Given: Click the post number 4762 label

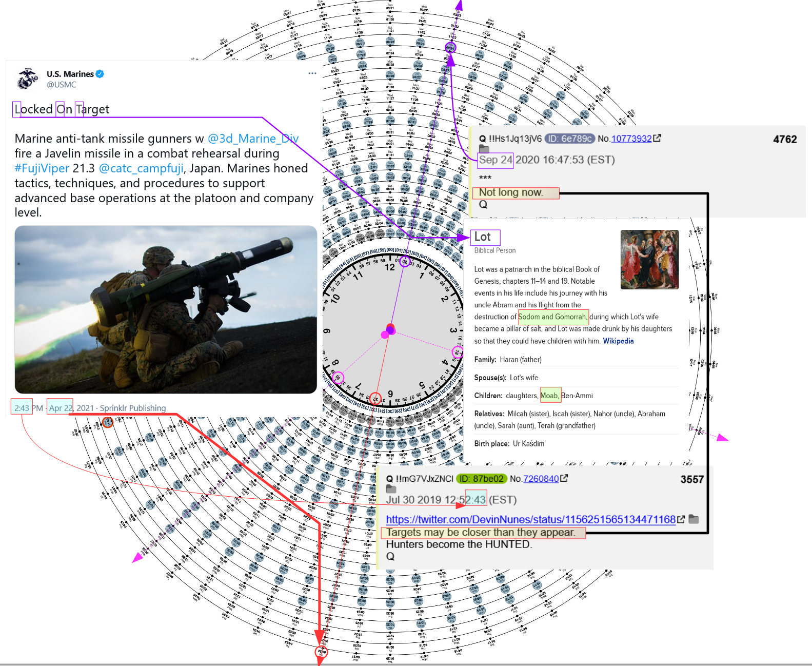Looking at the screenshot, I should click(785, 140).
